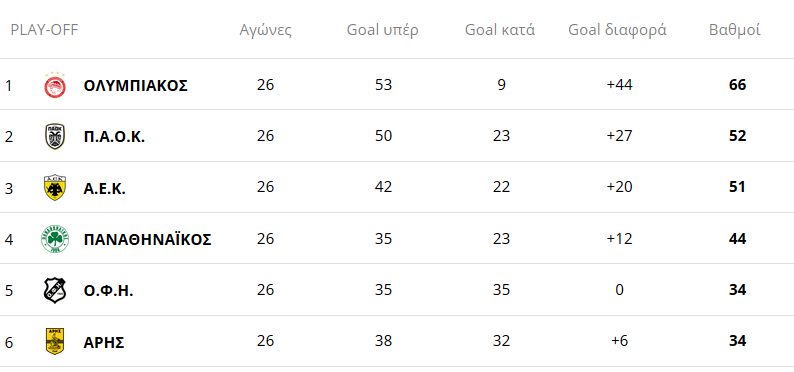Screen dimensions: 794x372
Task: Sort by the Goal κατά column header
Action: tap(500, 30)
